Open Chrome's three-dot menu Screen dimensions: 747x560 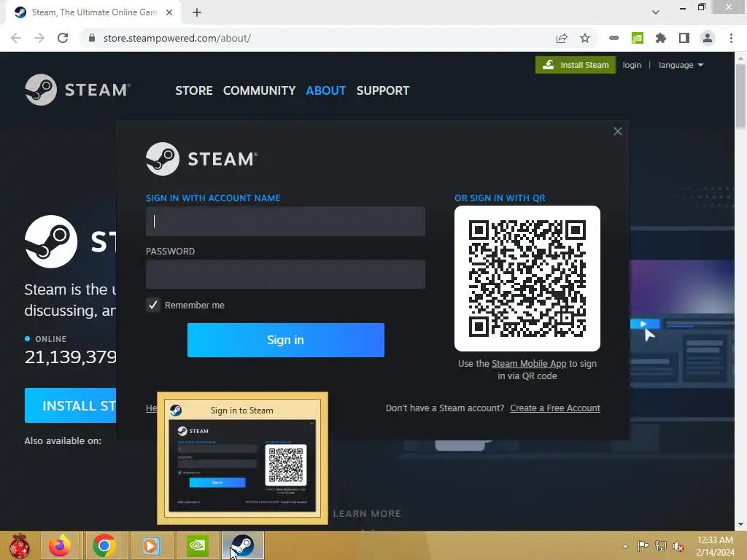pos(731,38)
